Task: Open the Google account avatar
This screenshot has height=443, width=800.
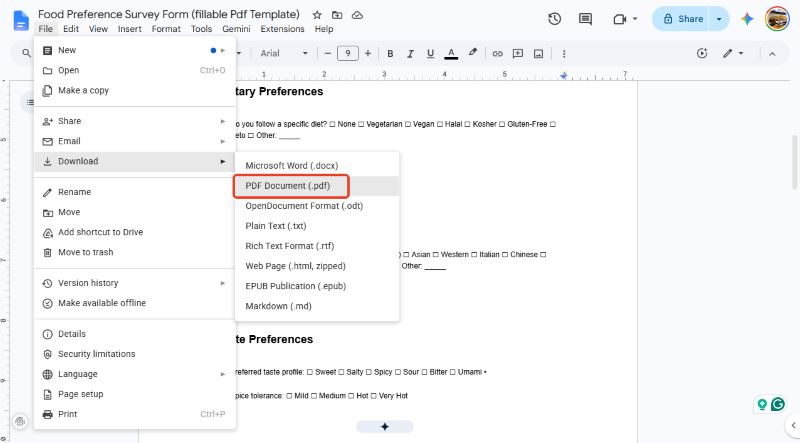Action: point(777,19)
